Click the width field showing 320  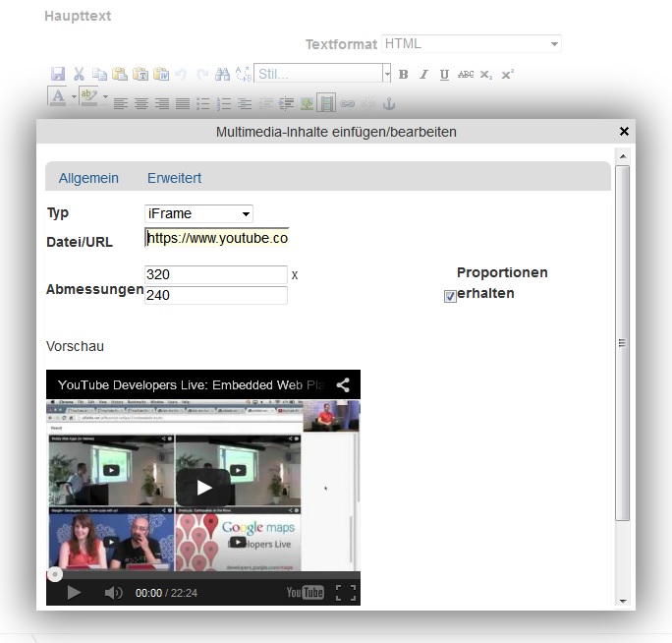click(216, 274)
